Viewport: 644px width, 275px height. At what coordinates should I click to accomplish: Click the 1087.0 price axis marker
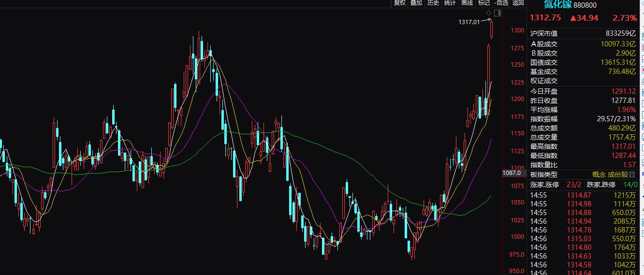point(513,173)
